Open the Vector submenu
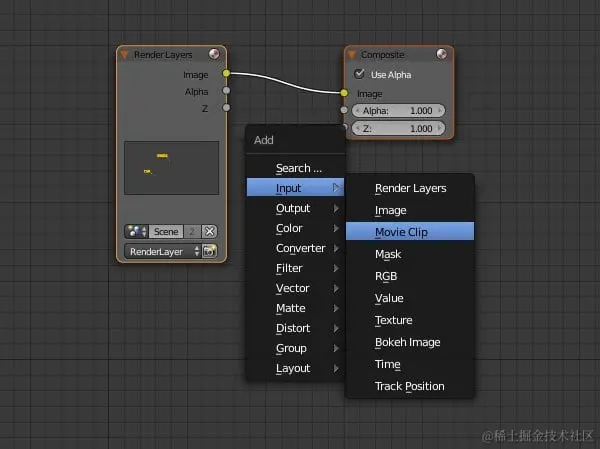600x449 pixels. [295, 288]
